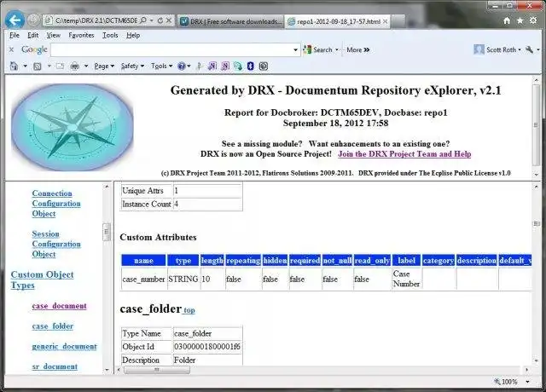This screenshot has height=392, width=546.
Task: Open Home button dropdown arrow
Action: 25,66
